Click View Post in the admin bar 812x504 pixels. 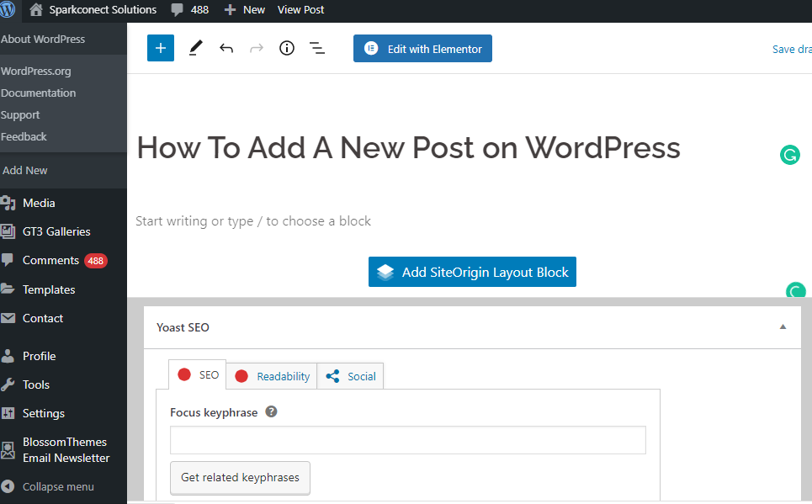coord(301,10)
